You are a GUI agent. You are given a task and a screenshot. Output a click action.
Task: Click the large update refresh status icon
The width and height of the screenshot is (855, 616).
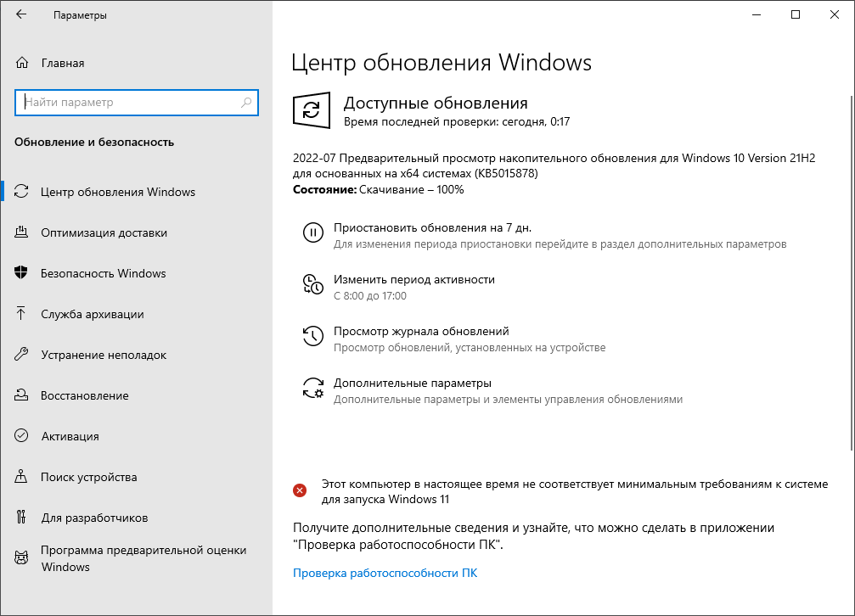pos(312,111)
